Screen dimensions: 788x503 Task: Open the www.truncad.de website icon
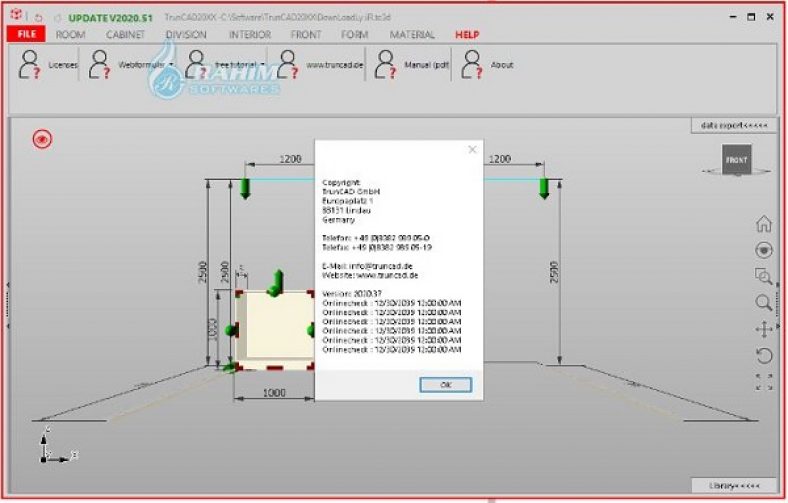point(288,64)
